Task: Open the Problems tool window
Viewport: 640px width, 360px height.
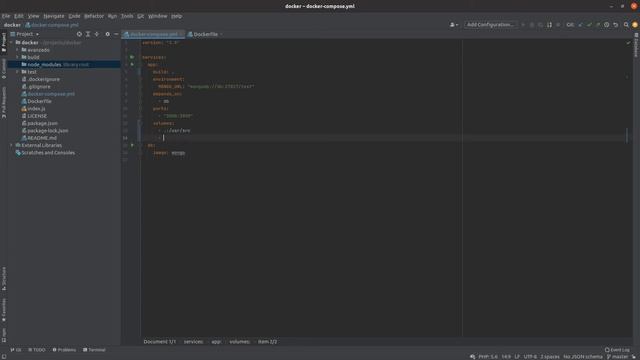Action: (64, 350)
